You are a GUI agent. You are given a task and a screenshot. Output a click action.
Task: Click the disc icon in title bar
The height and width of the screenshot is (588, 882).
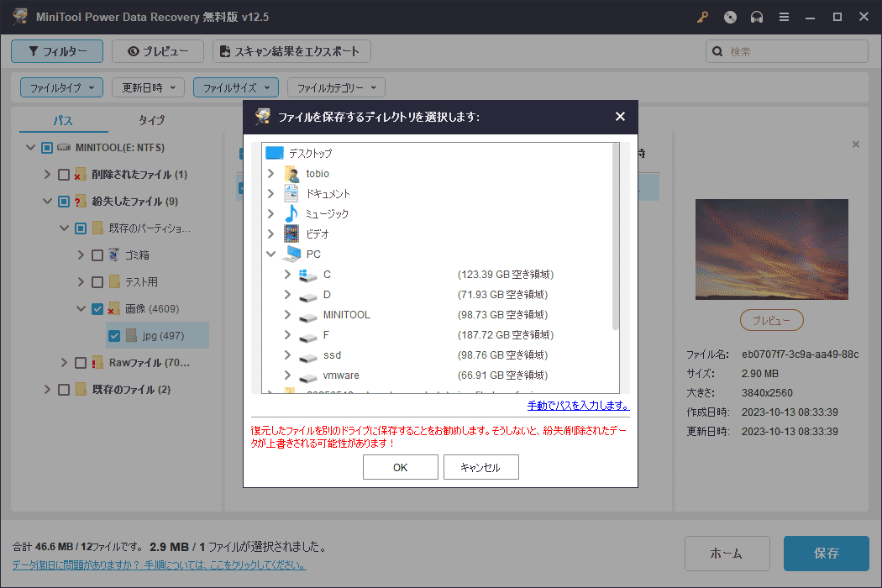pos(730,17)
